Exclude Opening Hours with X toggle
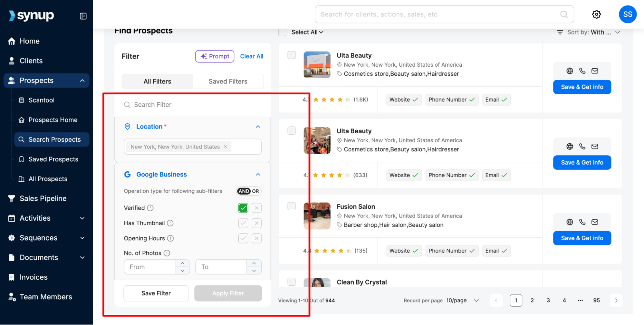The image size is (644, 325). tap(257, 238)
